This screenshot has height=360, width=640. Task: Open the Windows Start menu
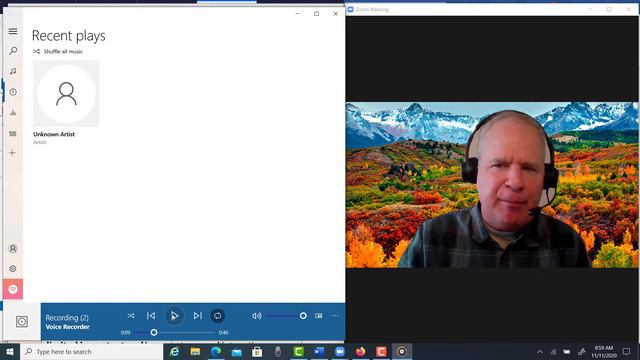pos(10,351)
